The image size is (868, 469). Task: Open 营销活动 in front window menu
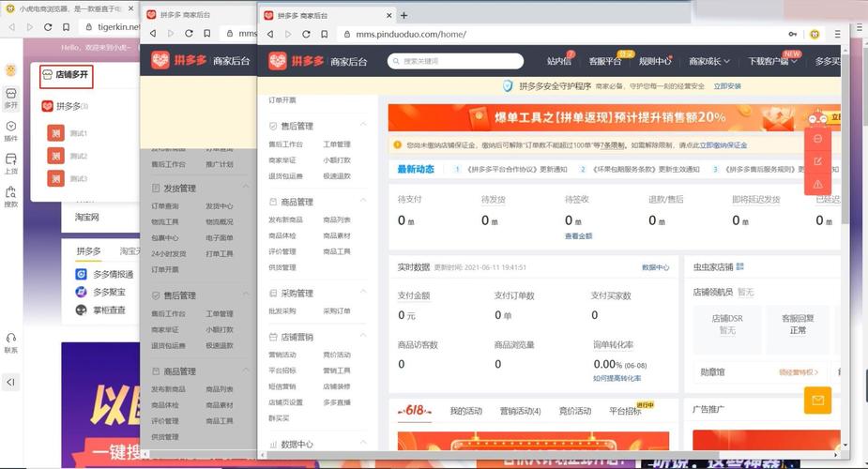[282, 356]
